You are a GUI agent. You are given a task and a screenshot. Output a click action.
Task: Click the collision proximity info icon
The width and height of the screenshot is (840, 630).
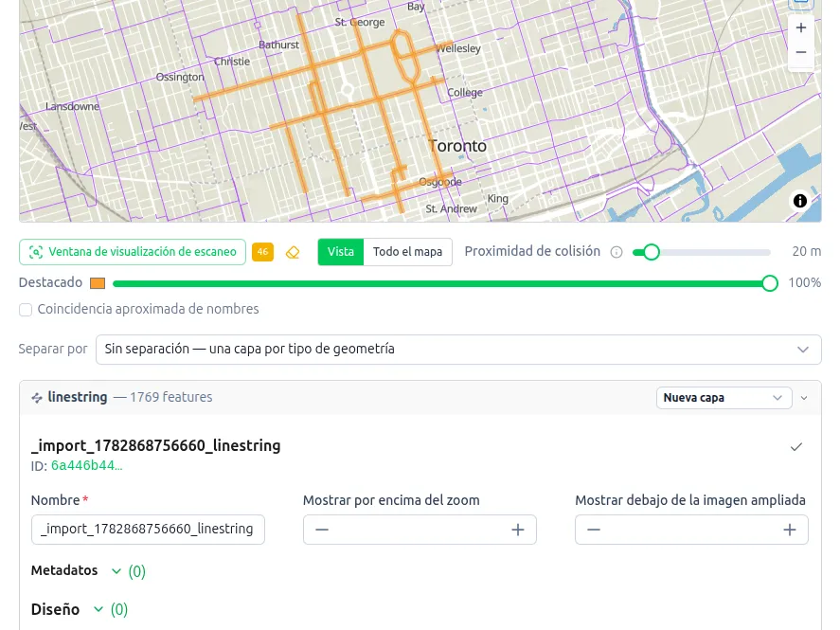tap(617, 252)
